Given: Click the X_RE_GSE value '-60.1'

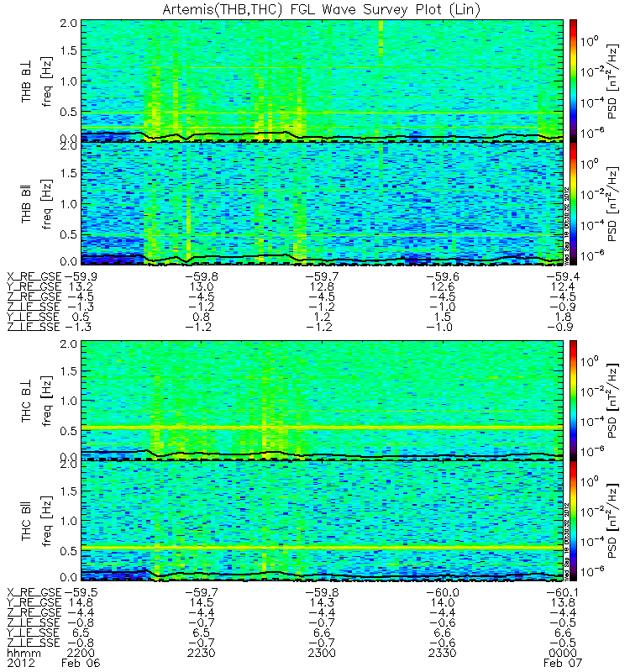Looking at the screenshot, I should click(563, 592).
